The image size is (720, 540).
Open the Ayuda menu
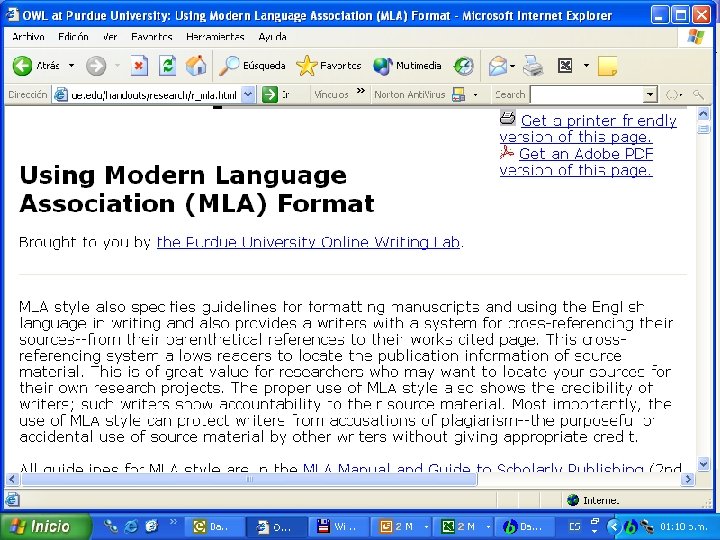pyautogui.click(x=272, y=37)
